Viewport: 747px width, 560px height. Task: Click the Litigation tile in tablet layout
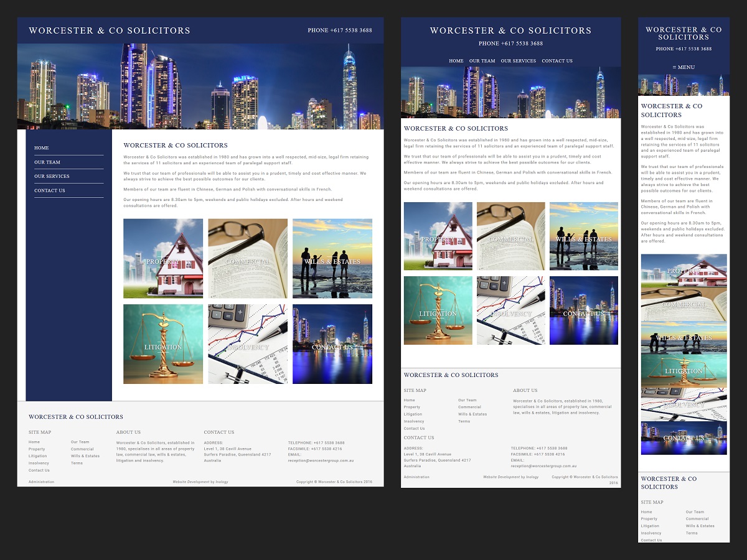[438, 310]
